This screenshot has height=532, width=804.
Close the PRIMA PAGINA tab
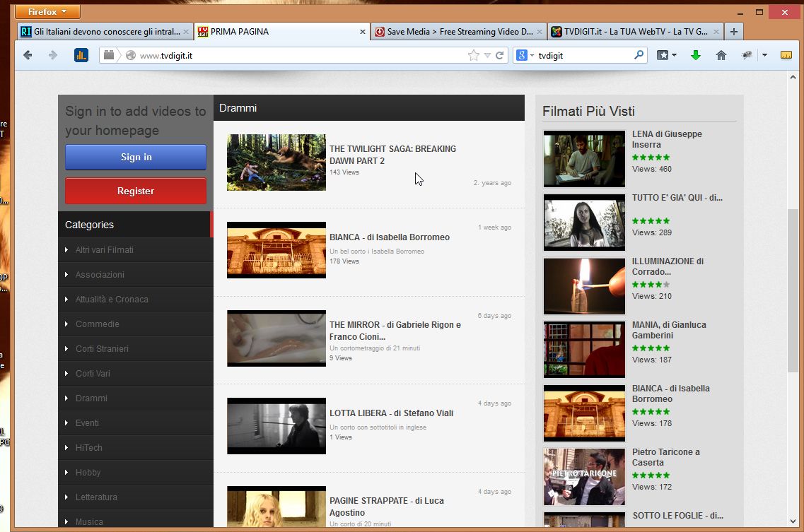[x=363, y=32]
